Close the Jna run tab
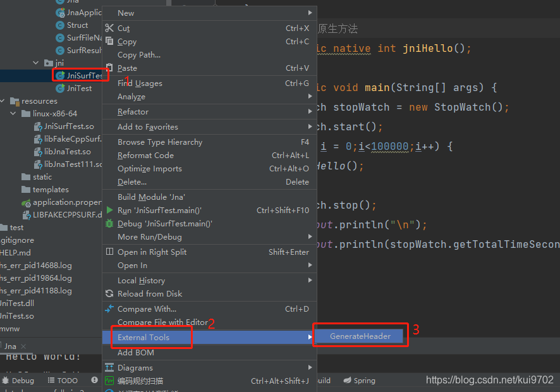Viewport: 560px width, 392px height. click(x=23, y=346)
